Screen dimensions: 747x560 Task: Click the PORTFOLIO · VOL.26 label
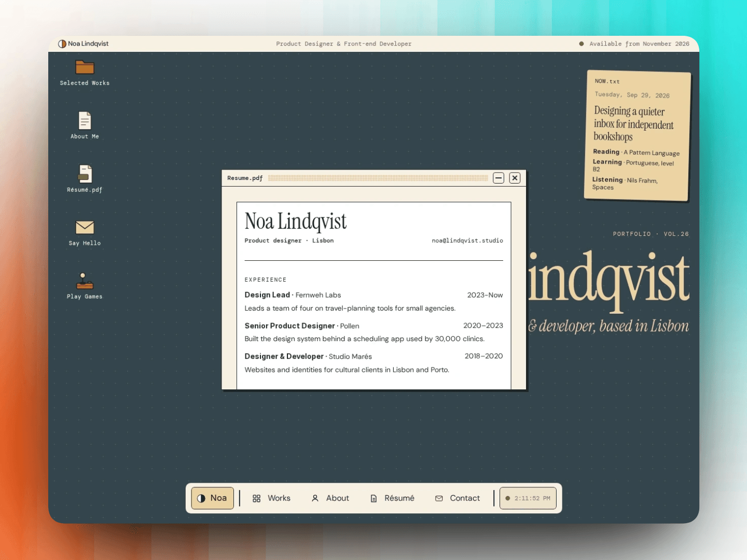pyautogui.click(x=651, y=234)
